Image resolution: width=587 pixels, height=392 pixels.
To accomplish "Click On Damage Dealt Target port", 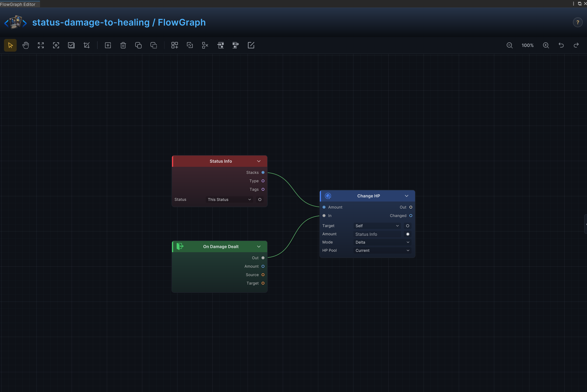I will [x=263, y=283].
